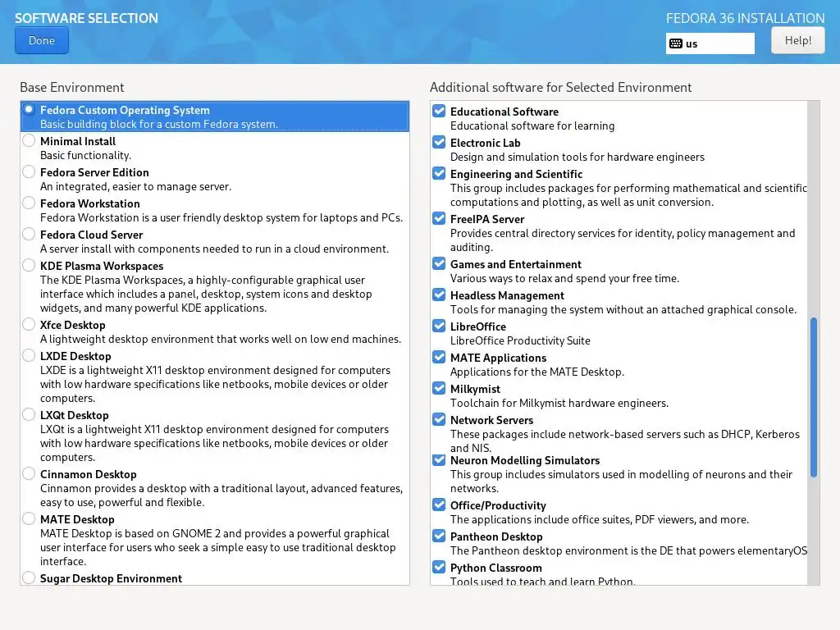Click 'Toolchain for Milkymist hardware engineers.' text

click(559, 403)
